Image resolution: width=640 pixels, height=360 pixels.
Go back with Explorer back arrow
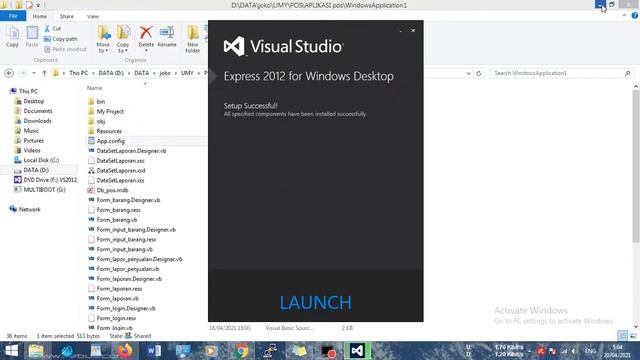(9, 73)
